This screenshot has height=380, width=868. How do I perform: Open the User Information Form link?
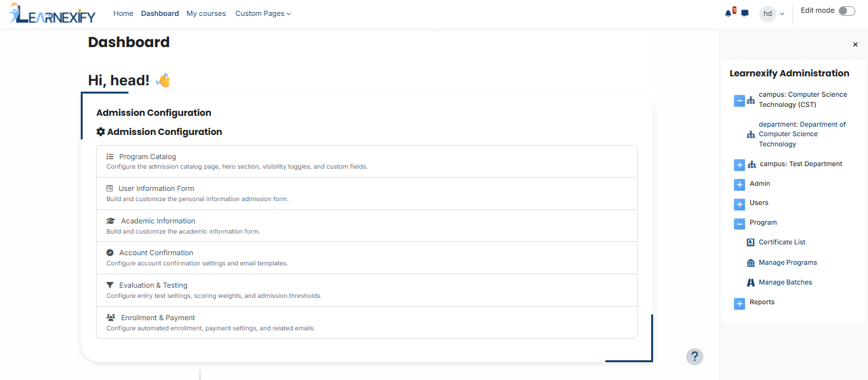(156, 188)
